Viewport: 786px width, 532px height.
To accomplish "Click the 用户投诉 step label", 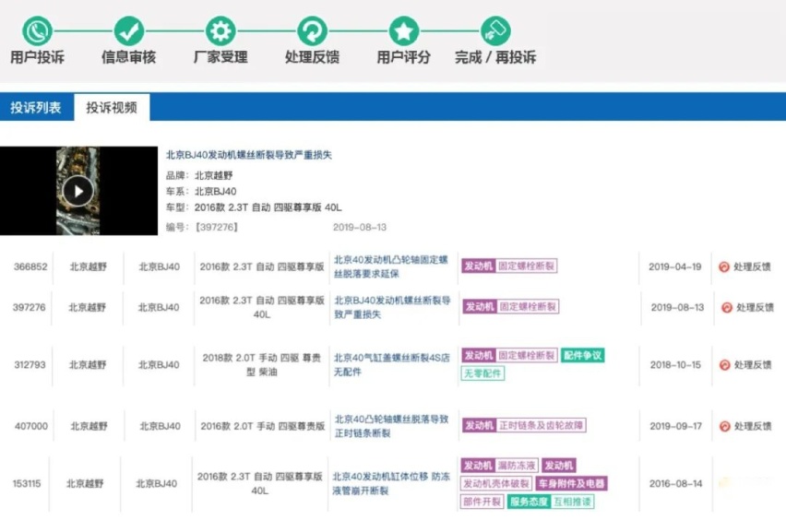I will 37,57.
